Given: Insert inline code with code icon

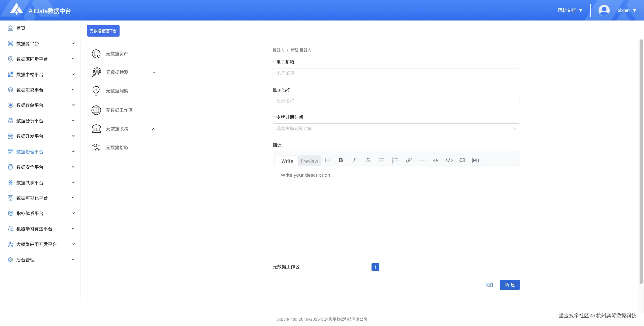Looking at the screenshot, I should pos(449,160).
